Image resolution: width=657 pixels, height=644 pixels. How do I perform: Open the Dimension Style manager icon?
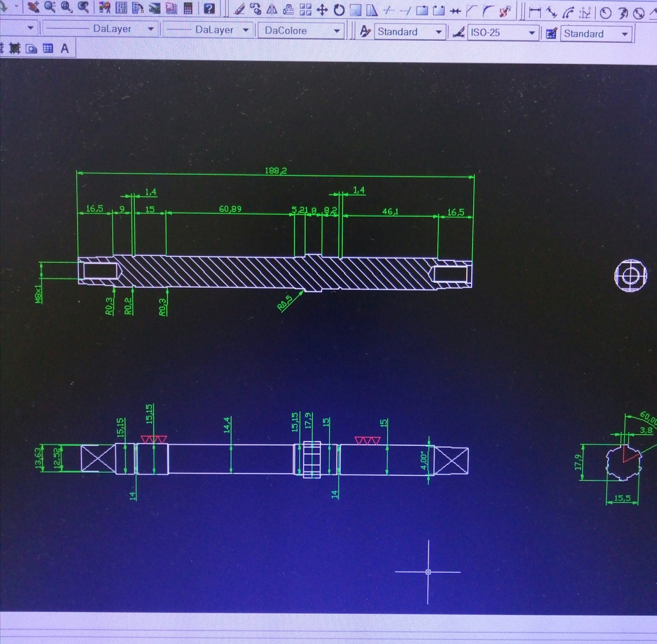click(x=459, y=32)
